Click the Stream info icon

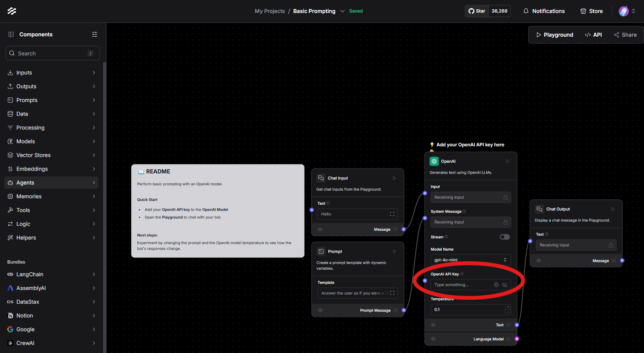tap(446, 237)
